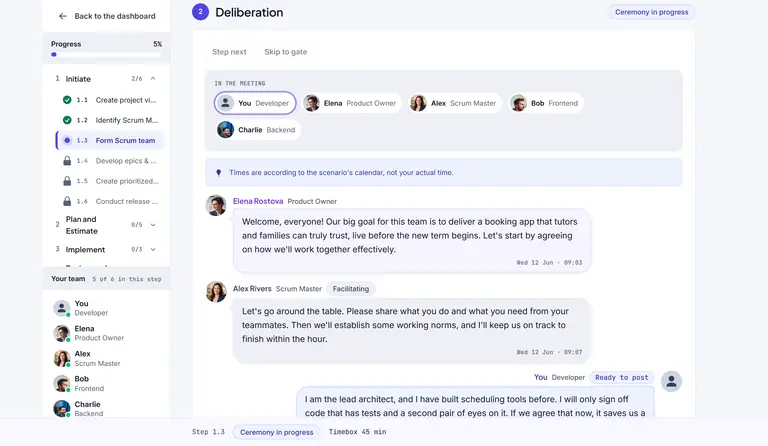Click Elena Rostova's avatar beside her message
The image size is (768, 446).
coord(216,205)
